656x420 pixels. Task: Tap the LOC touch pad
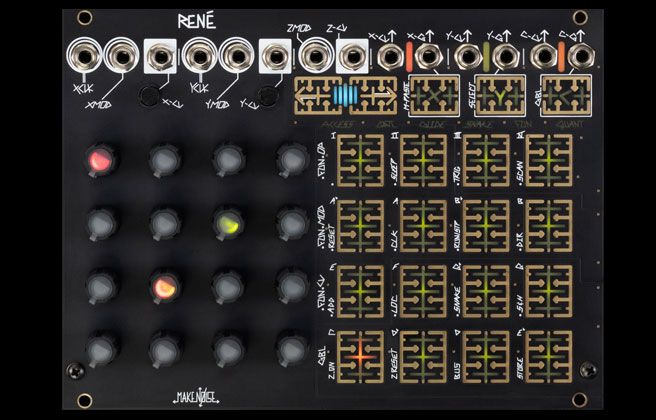[x=423, y=291]
